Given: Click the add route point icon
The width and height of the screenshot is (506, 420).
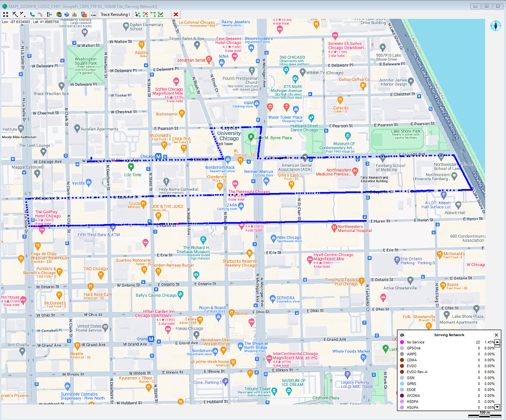Looking at the screenshot, I should click(x=138, y=15).
